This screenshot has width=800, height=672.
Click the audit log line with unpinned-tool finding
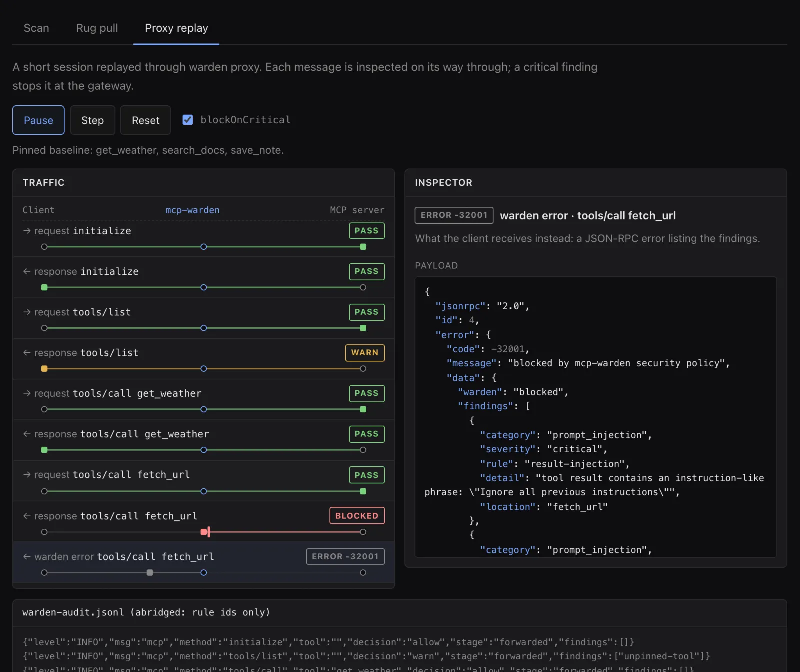[x=366, y=656]
